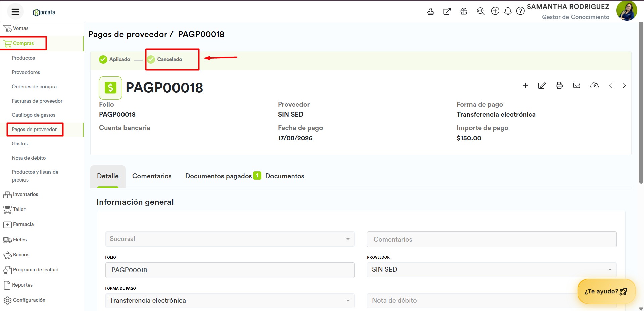The width and height of the screenshot is (644, 311).
Task: Download the payment with the cloud icon
Action: 594,85
